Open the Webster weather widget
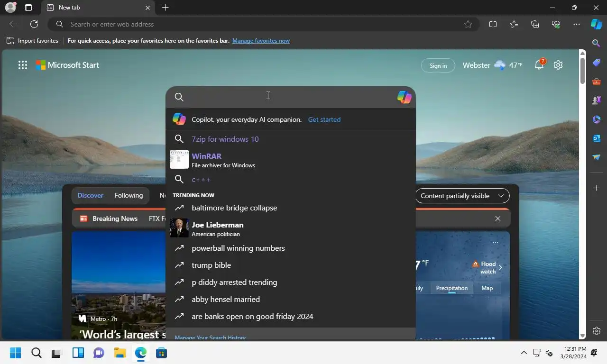 click(492, 65)
